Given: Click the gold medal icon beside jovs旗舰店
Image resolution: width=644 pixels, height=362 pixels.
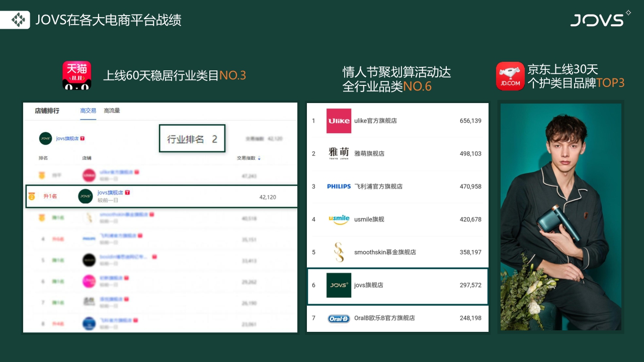Looking at the screenshot, I should 31,196.
